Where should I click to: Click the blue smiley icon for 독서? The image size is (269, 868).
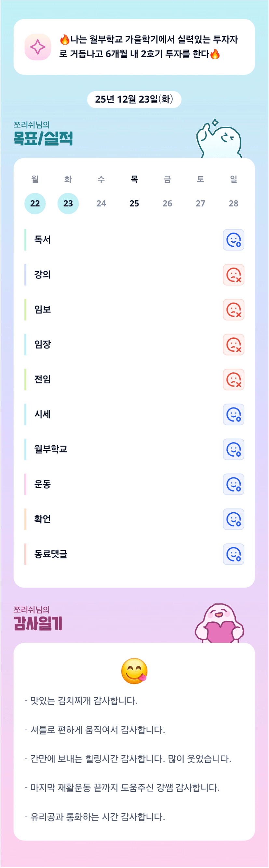click(x=233, y=240)
